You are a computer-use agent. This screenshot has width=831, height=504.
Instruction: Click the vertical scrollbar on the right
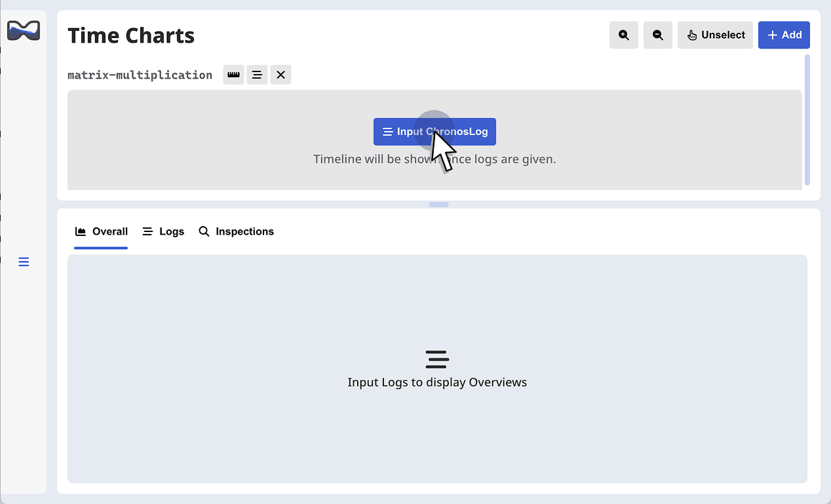(807, 118)
